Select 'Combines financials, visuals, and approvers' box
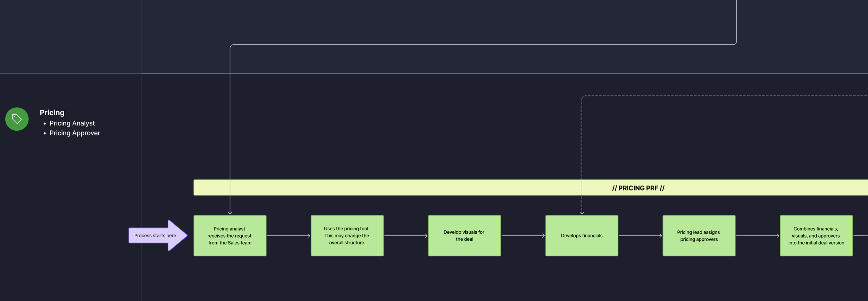The width and height of the screenshot is (868, 301). [816, 236]
